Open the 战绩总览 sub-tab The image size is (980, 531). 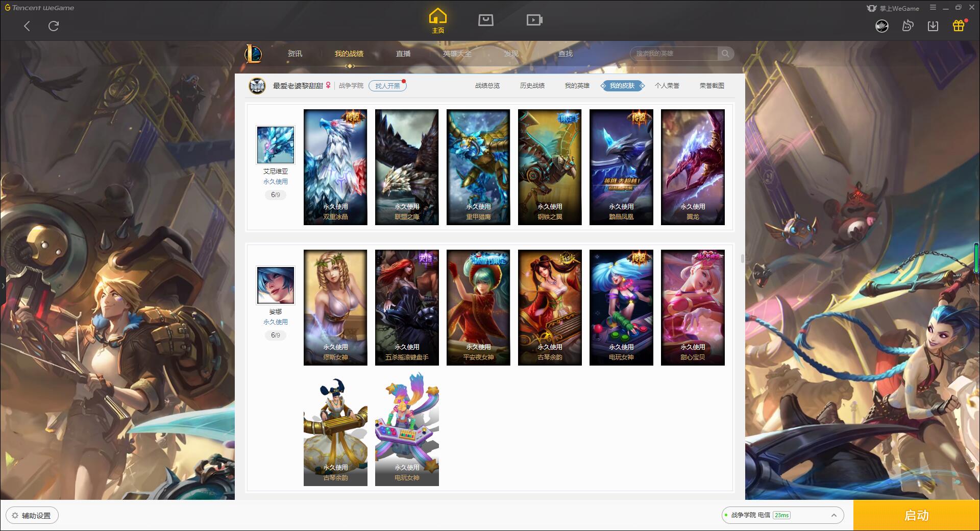487,86
